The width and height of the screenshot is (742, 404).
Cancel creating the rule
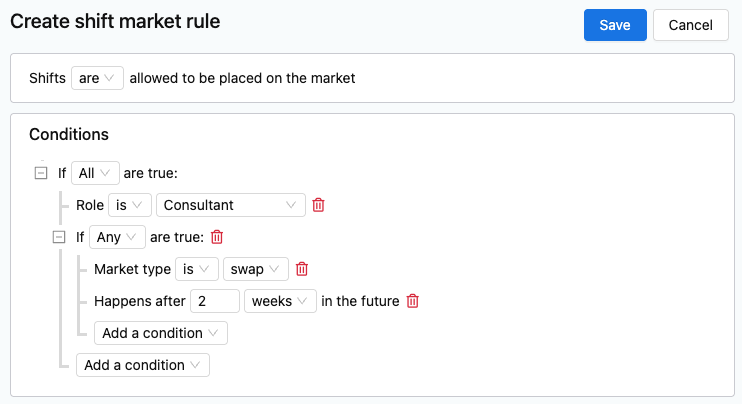(x=691, y=25)
